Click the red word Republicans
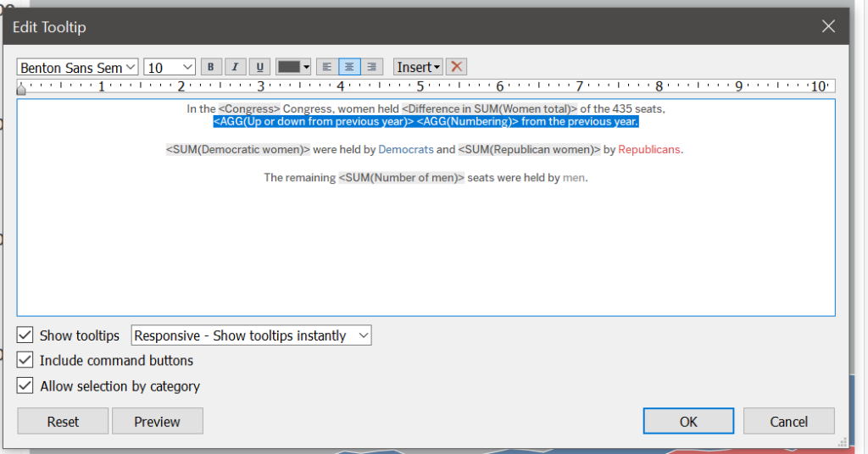The image size is (868, 454). (648, 149)
